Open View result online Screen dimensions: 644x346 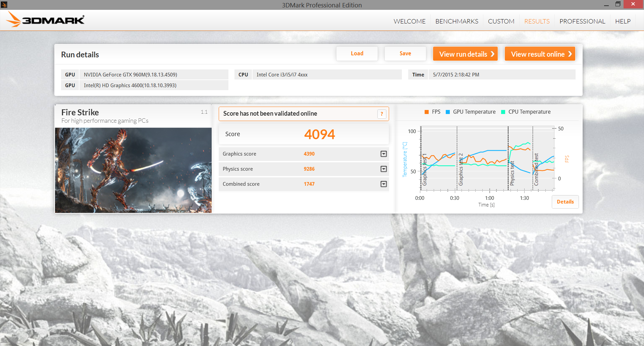click(x=540, y=54)
